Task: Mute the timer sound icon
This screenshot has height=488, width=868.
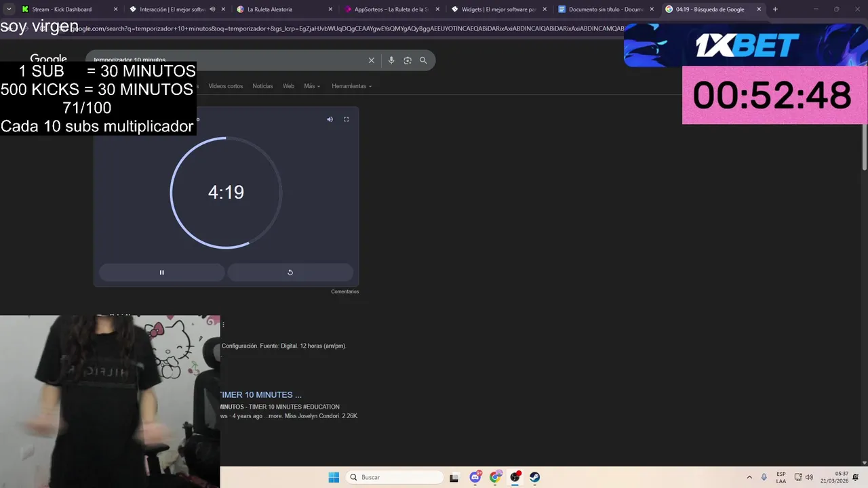Action: [330, 119]
